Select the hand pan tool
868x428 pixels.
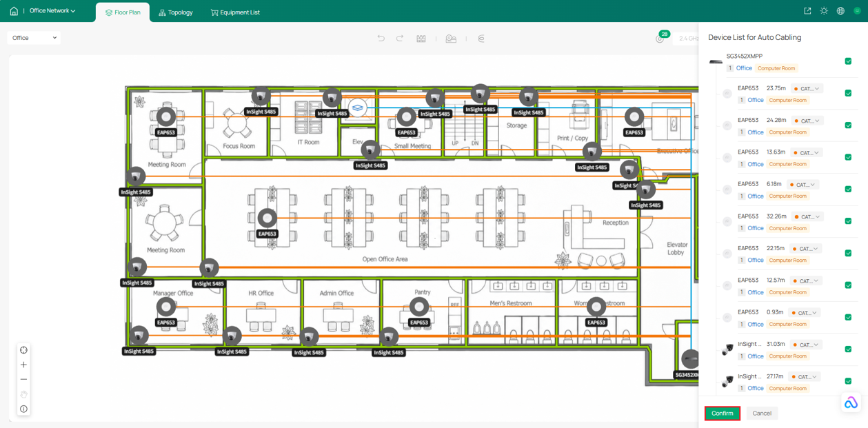click(23, 394)
